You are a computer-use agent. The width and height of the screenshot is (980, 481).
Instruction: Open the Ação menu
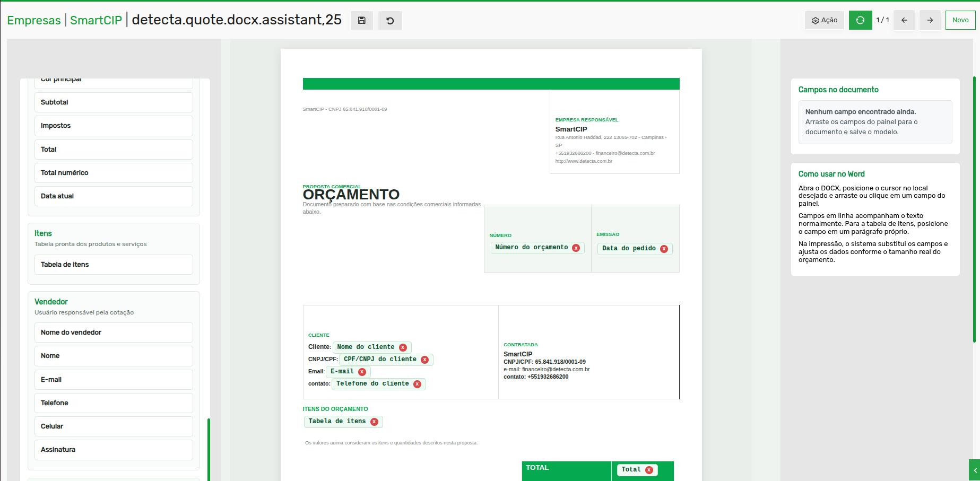pos(825,20)
